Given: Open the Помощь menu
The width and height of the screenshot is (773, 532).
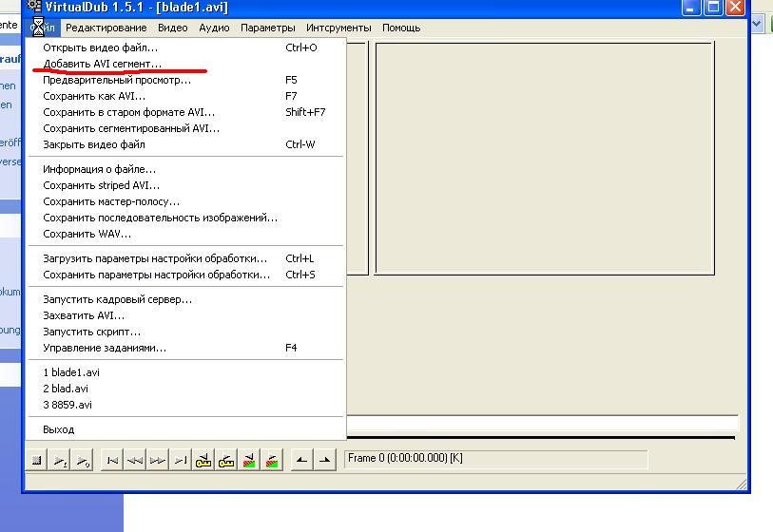Looking at the screenshot, I should tap(401, 28).
